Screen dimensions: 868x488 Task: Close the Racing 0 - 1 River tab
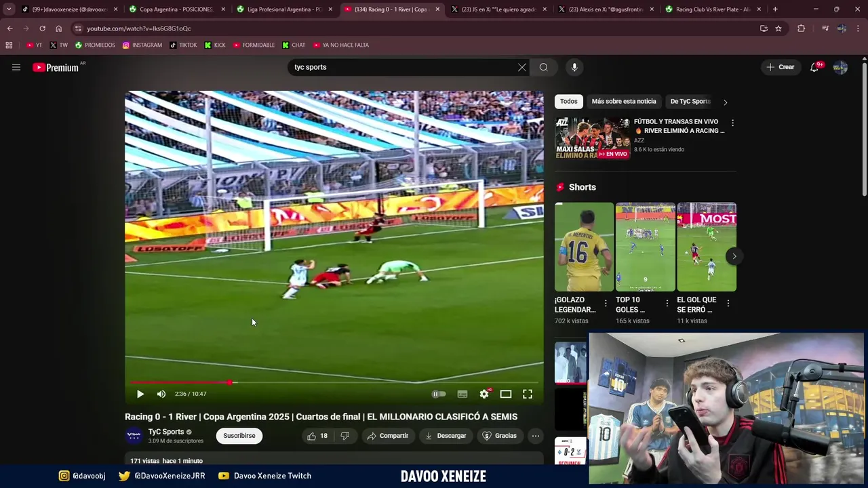437,9
